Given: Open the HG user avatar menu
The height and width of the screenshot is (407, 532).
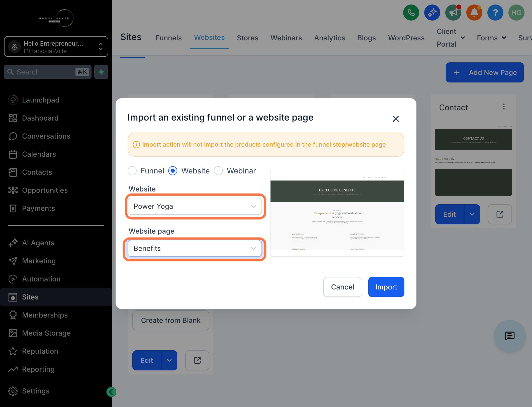Looking at the screenshot, I should pos(516,13).
